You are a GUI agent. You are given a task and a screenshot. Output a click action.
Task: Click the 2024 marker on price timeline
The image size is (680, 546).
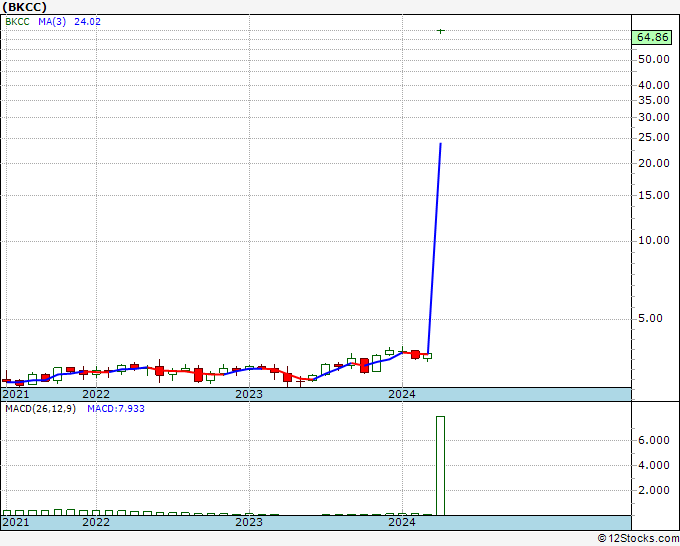coord(402,394)
